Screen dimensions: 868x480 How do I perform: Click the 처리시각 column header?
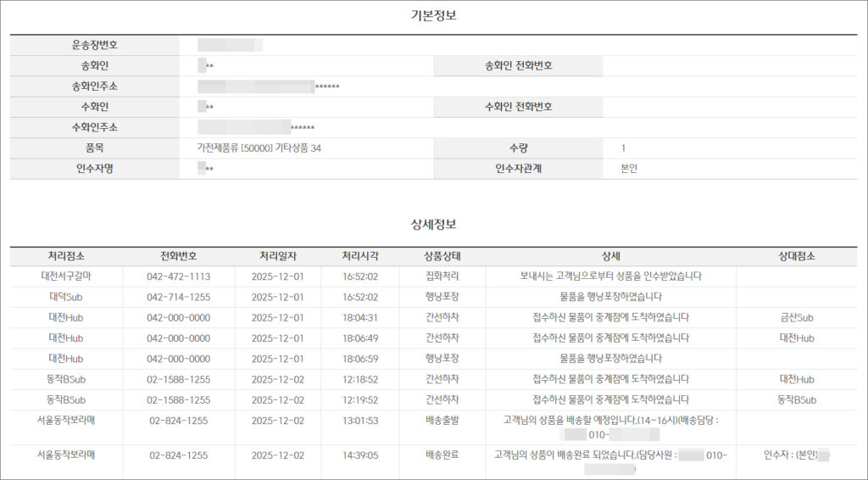(x=360, y=256)
